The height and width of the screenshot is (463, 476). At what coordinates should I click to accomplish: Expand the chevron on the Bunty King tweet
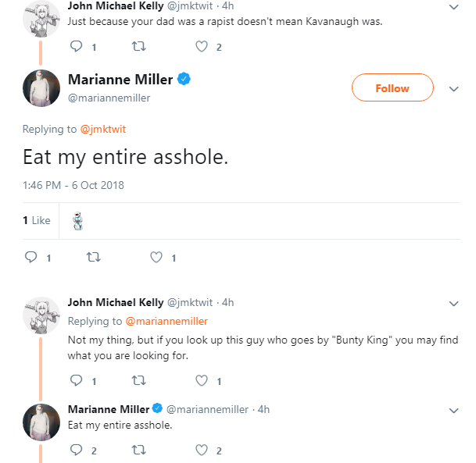[453, 304]
